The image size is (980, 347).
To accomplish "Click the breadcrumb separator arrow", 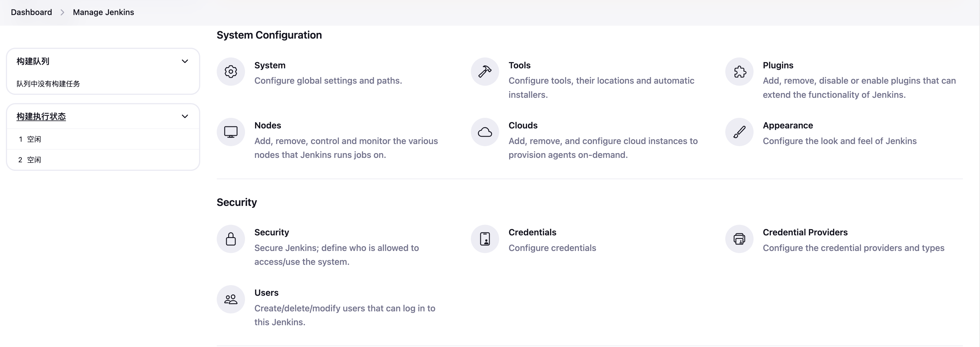I will (x=62, y=12).
